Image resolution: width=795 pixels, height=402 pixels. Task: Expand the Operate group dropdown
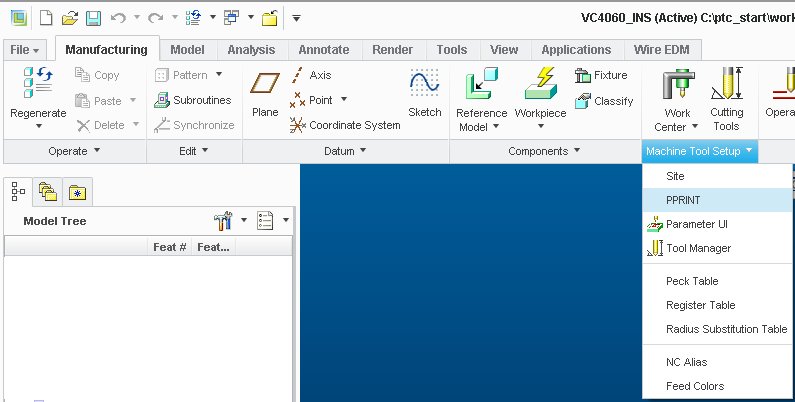(x=75, y=151)
